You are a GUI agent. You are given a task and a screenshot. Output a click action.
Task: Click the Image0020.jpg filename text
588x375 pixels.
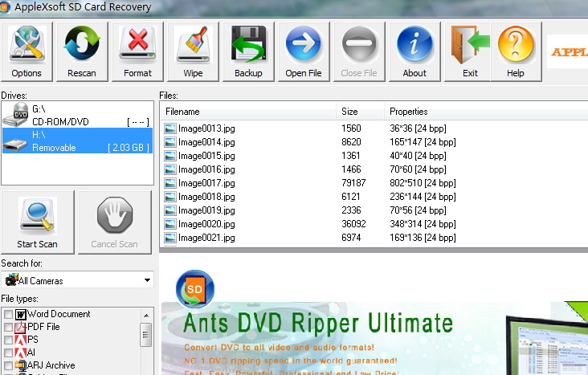click(206, 224)
